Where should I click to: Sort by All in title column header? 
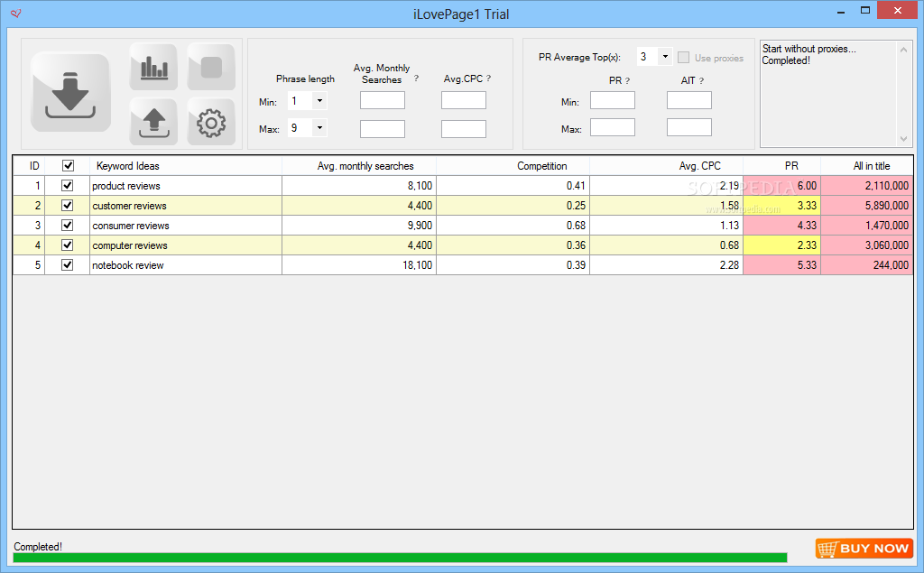[867, 166]
